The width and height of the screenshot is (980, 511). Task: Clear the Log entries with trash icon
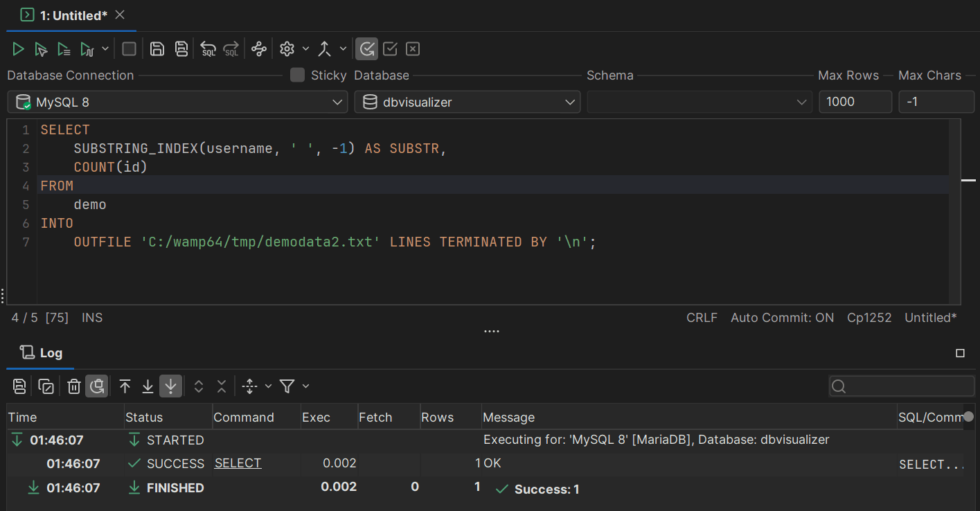(73, 386)
